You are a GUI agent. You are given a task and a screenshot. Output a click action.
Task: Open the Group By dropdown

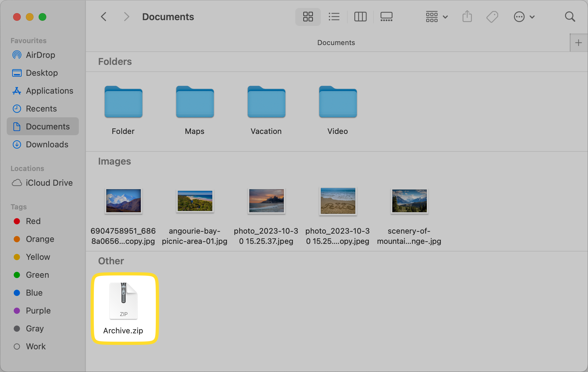436,17
